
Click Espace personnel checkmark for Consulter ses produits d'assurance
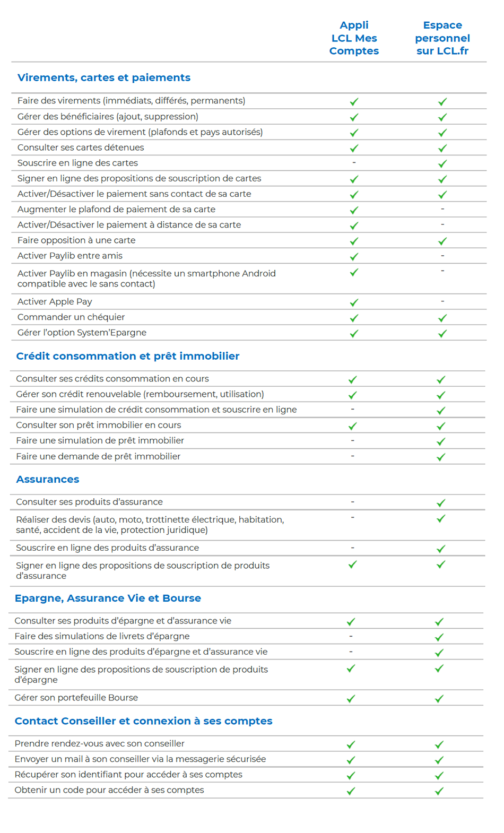click(x=441, y=502)
